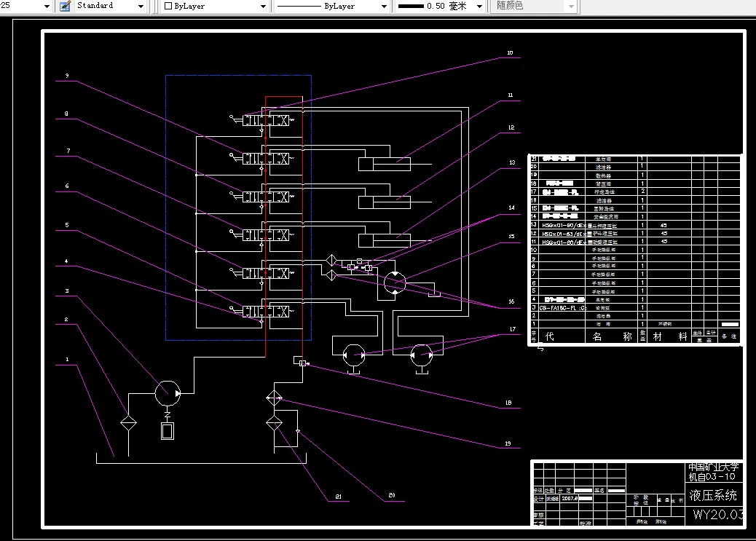Open the 0.50 毫米 lineweight dropdown
This screenshot has width=756, height=541.
[480, 7]
